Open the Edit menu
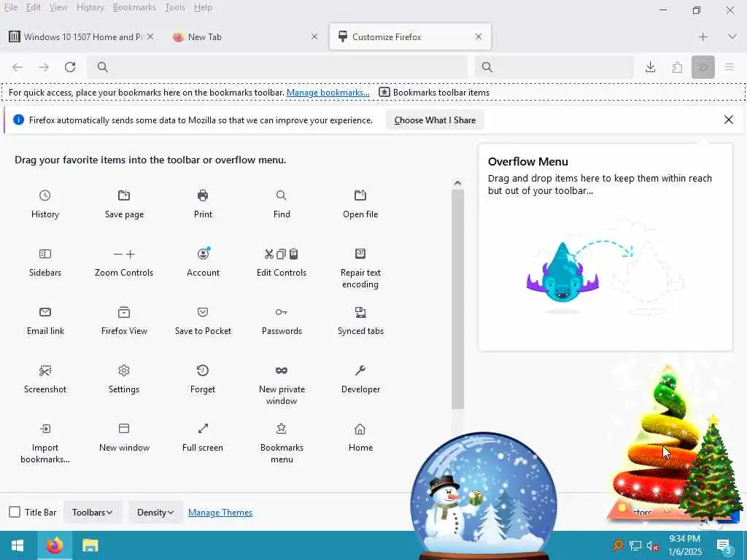 pyautogui.click(x=33, y=7)
